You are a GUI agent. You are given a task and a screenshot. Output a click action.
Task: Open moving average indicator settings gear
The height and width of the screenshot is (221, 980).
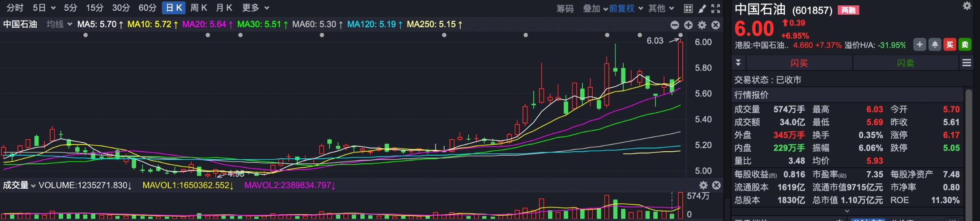702,25
